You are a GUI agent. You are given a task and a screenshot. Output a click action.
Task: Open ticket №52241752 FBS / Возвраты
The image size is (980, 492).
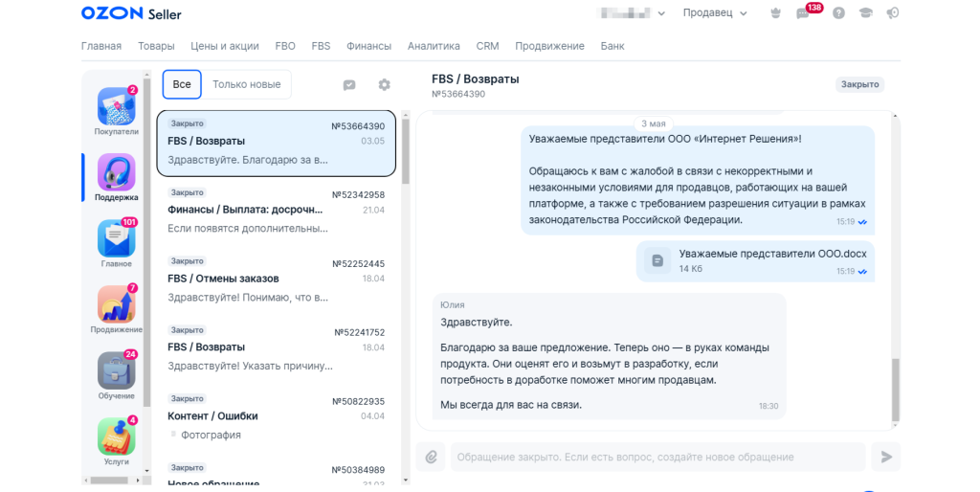[x=277, y=348]
